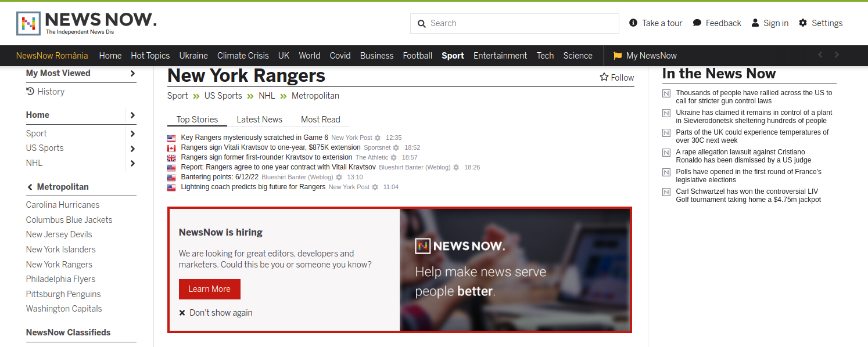The image size is (868, 347).
Task: Click the Settings gear icon
Action: point(803,23)
